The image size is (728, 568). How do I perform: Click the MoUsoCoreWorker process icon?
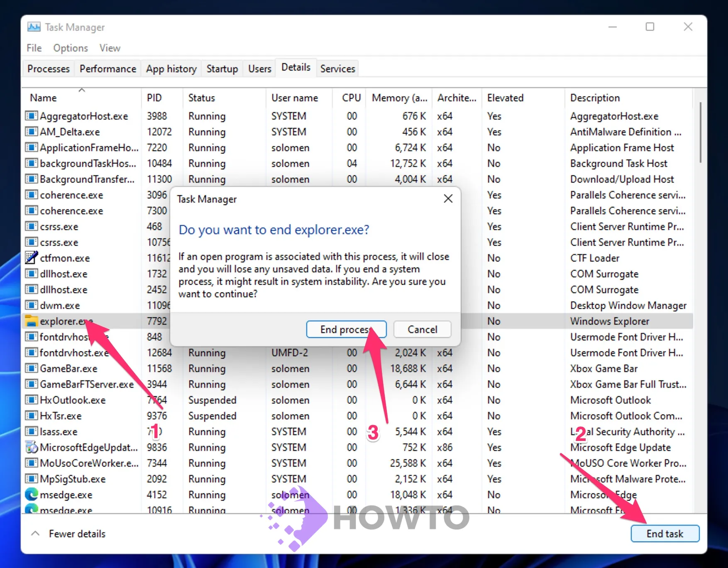(32, 463)
